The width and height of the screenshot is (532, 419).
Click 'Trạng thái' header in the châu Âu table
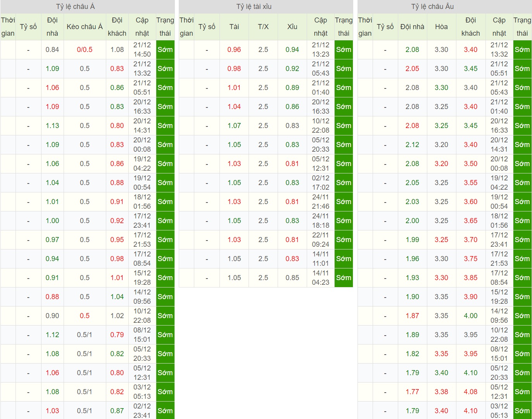(522, 27)
